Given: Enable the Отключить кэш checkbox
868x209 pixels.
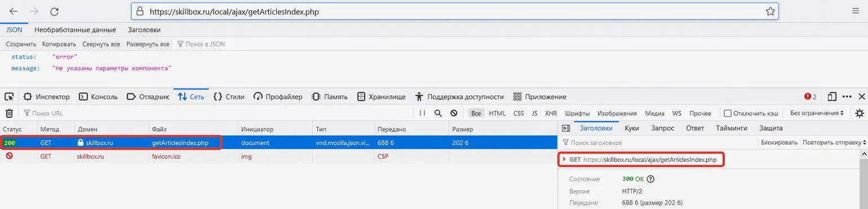Looking at the screenshot, I should (728, 113).
